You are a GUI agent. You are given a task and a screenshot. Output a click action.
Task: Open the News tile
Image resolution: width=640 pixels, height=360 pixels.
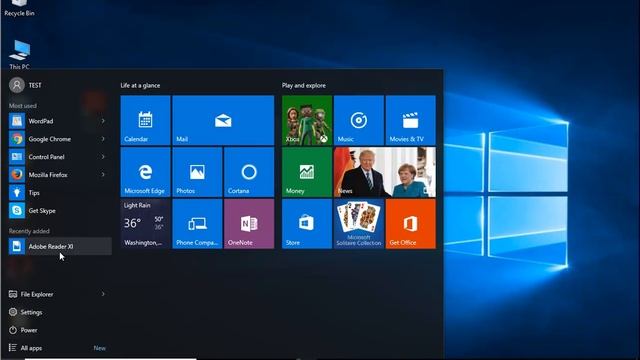(x=384, y=172)
